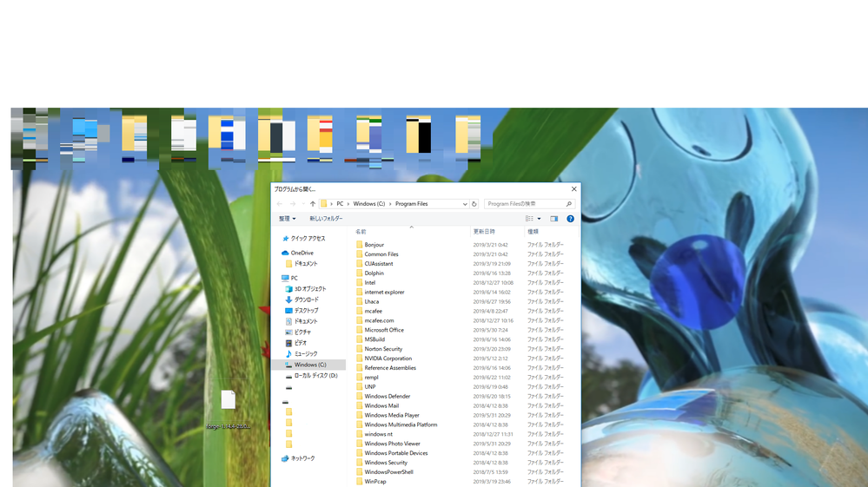Select the NVIDIA Corporation folder
Screen dimensions: 868x487
388,359
